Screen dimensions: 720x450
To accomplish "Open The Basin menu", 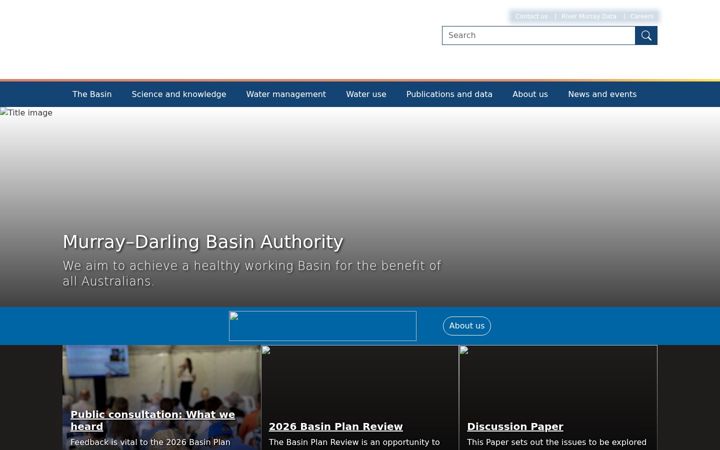I will [92, 94].
